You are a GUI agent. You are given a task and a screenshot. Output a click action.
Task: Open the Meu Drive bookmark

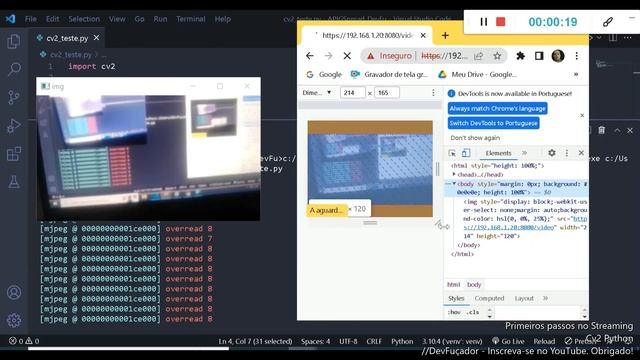[478, 74]
